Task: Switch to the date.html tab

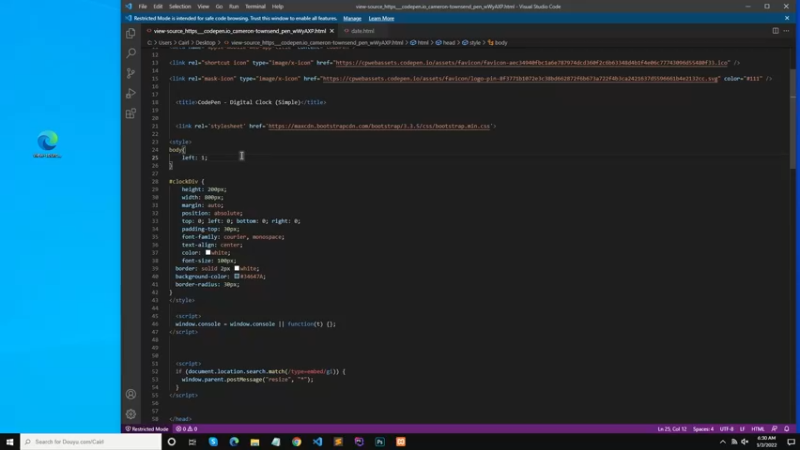Action: 360,31
